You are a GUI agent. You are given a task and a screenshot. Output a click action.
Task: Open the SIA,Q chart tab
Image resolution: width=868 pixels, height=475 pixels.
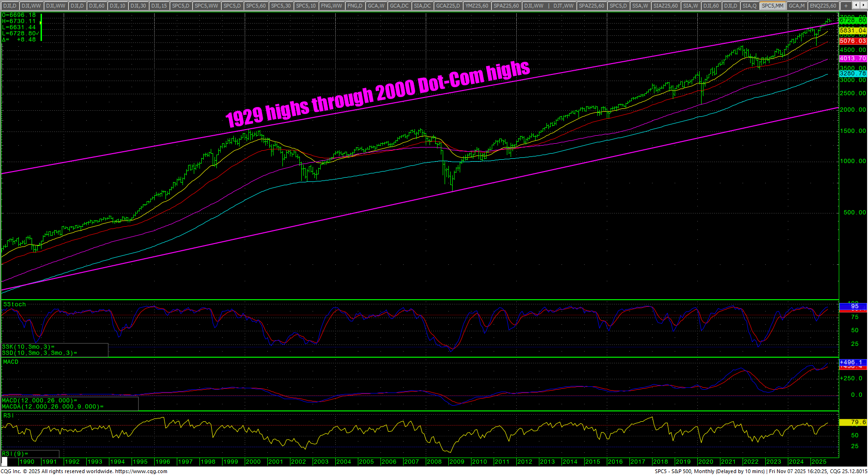point(749,6)
